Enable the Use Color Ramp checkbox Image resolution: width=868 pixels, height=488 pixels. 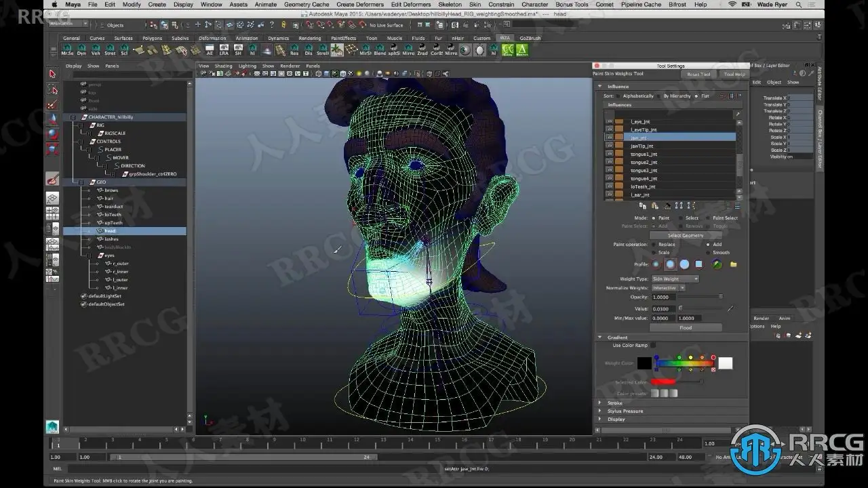click(x=652, y=346)
